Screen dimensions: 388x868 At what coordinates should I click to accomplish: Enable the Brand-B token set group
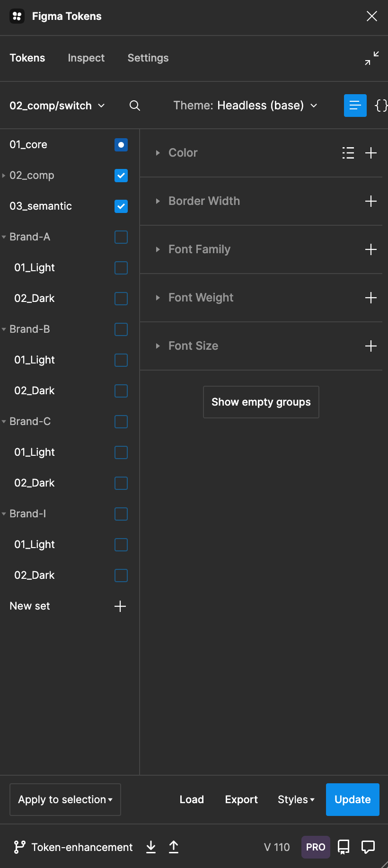tap(121, 329)
